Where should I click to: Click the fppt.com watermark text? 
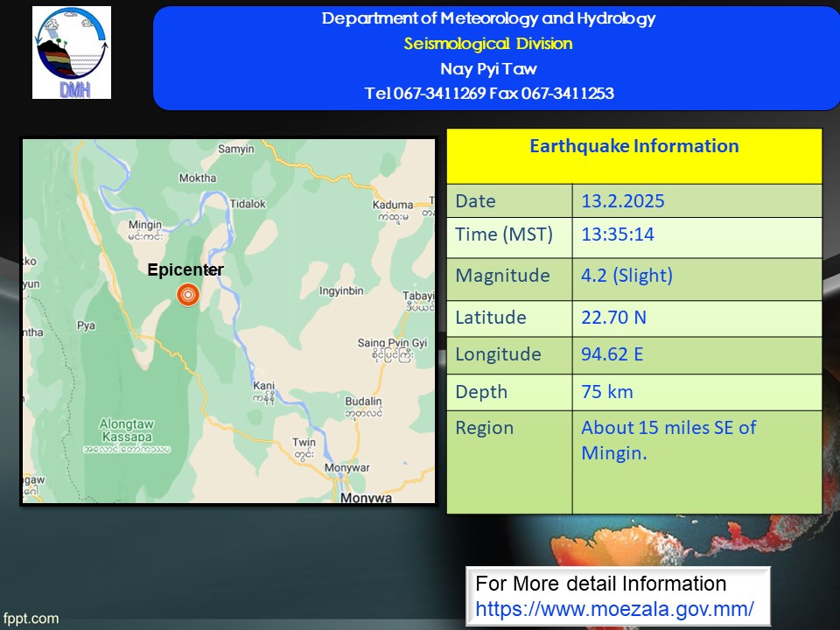pyautogui.click(x=31, y=619)
